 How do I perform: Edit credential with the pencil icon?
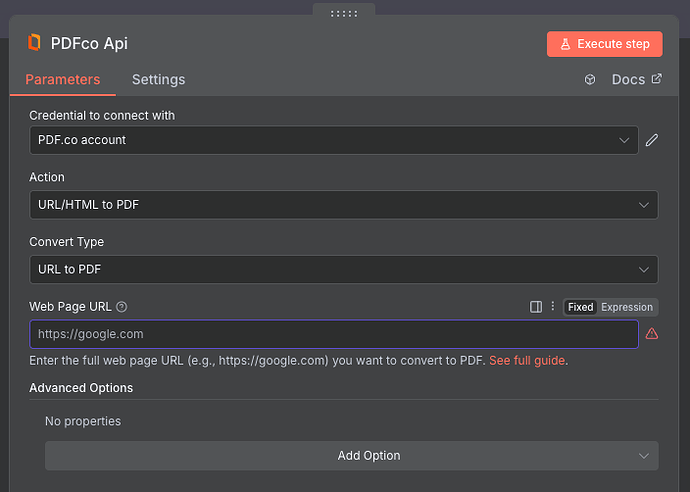(652, 140)
